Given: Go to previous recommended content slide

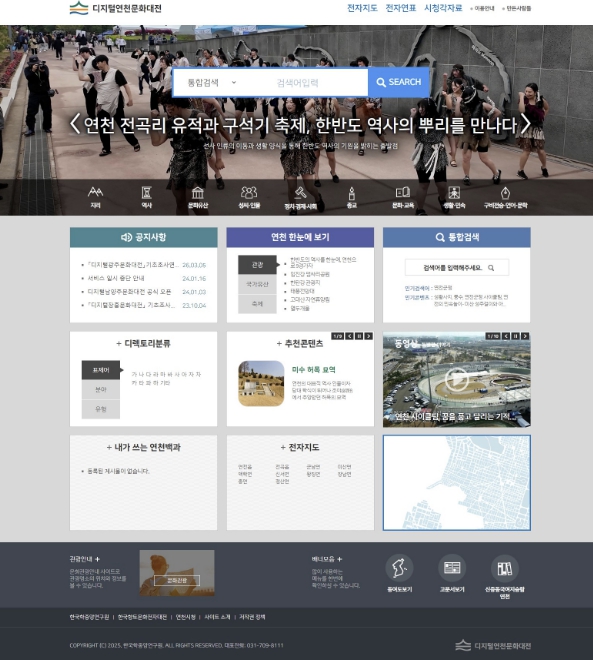Looking at the screenshot, I should click(349, 336).
